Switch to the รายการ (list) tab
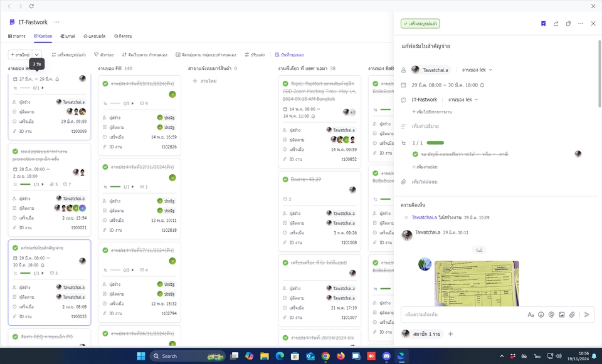This screenshot has height=364, width=602. tap(17, 36)
